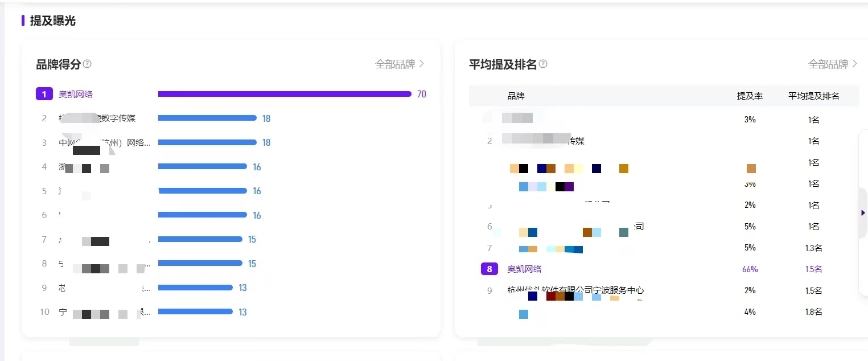868x361 pixels.
Task: Open 全部品牌 link in 品牌得分 card
Action: [400, 64]
